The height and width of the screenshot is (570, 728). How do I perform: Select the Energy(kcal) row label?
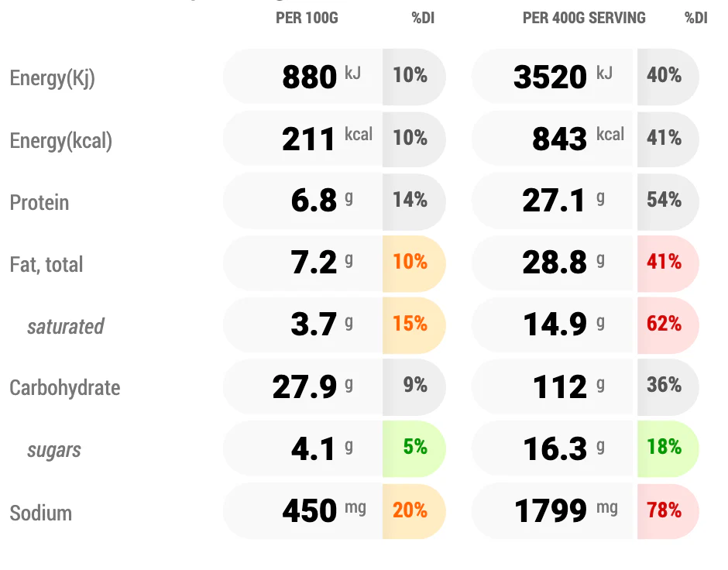(61, 141)
